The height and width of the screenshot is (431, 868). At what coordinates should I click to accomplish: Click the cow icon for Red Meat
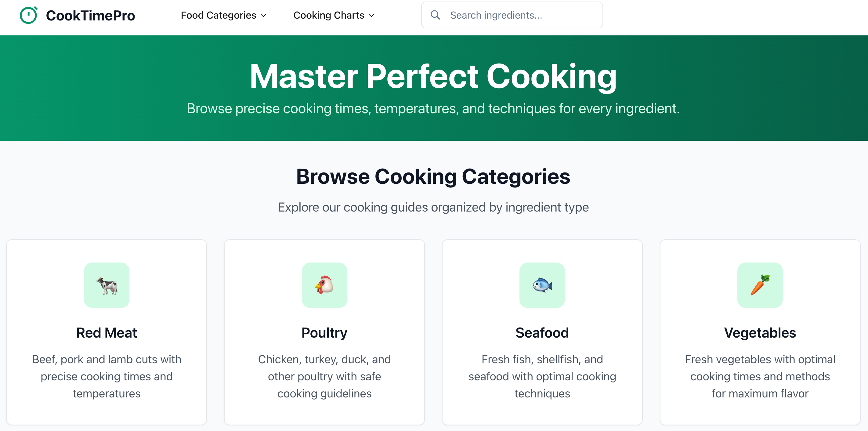(x=107, y=285)
